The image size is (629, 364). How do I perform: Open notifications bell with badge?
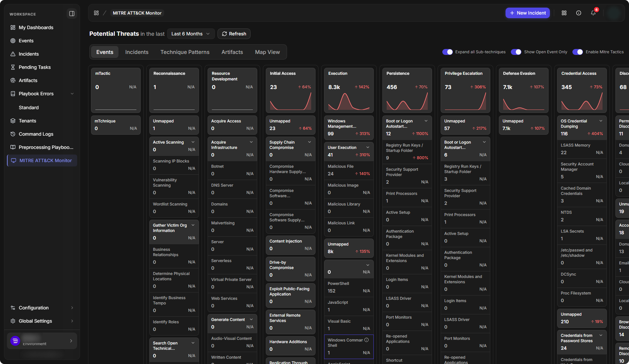click(593, 13)
